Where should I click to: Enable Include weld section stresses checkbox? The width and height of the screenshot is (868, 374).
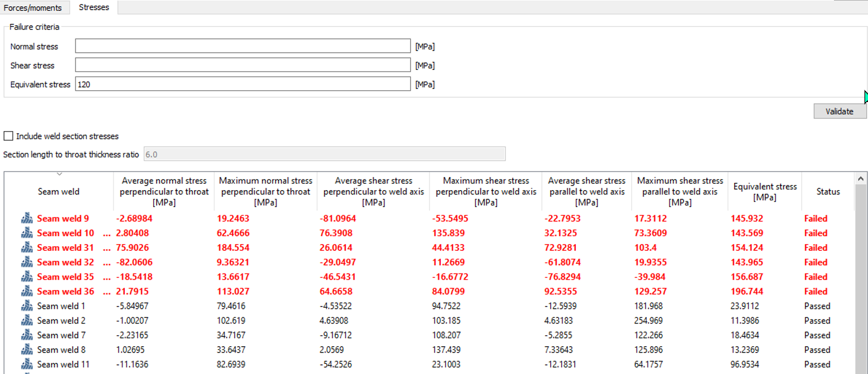click(9, 136)
